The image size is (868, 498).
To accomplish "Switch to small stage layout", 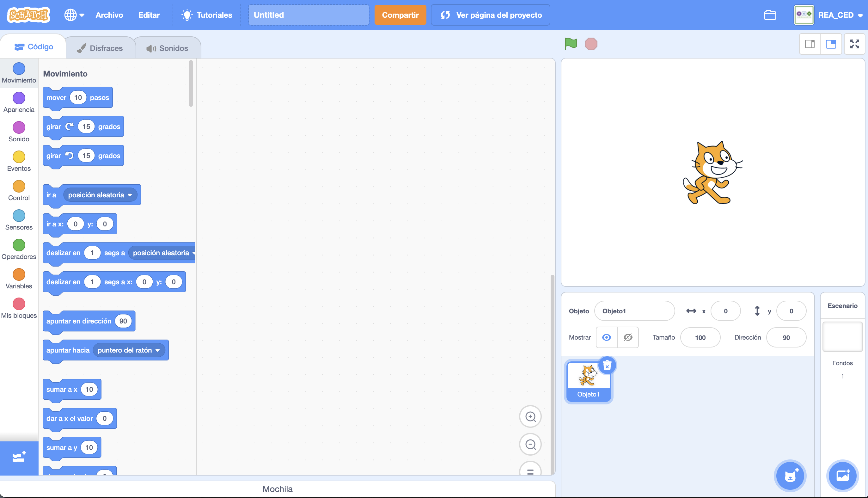I will [810, 44].
